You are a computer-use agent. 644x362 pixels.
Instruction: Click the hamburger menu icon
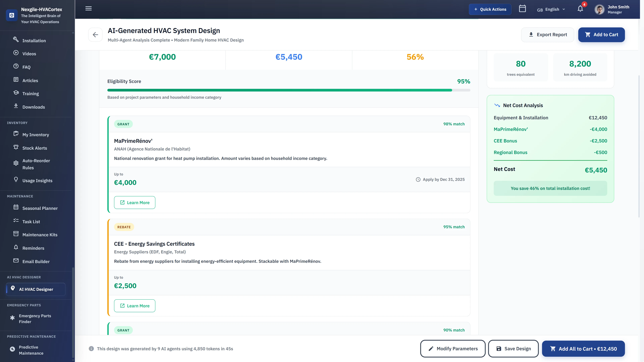point(89,9)
